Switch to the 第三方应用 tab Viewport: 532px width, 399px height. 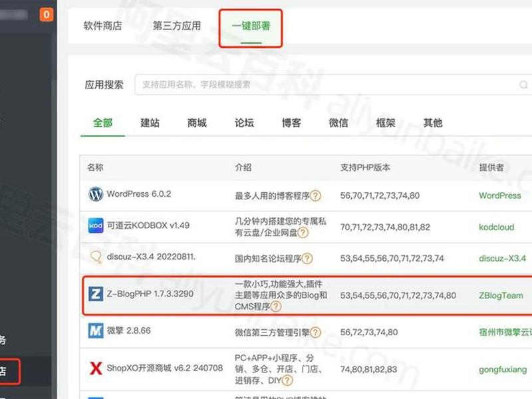point(177,26)
